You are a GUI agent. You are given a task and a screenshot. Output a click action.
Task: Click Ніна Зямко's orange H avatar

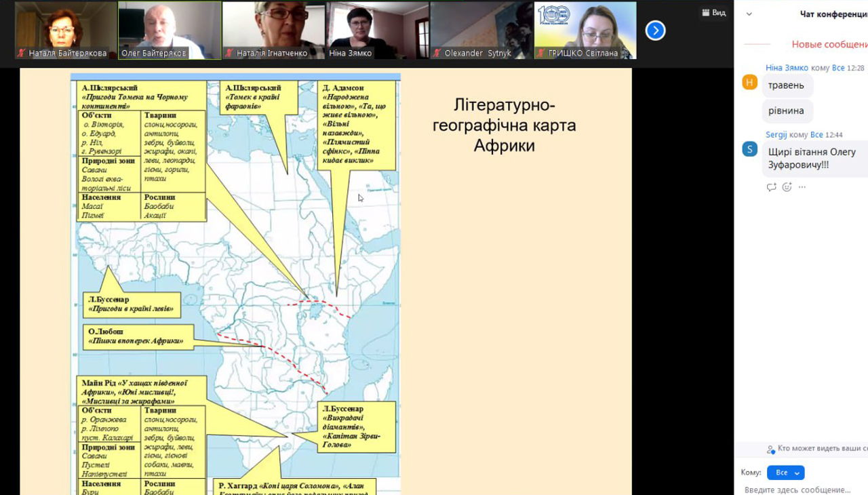[749, 82]
